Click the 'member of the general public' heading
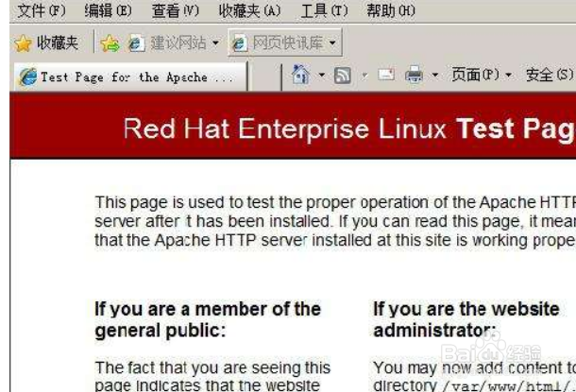This screenshot has width=576, height=392. (208, 319)
